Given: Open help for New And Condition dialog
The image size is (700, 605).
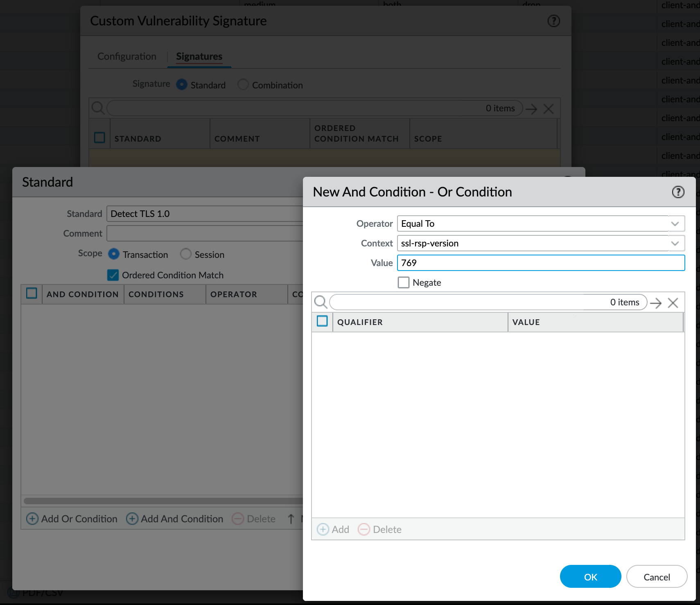Looking at the screenshot, I should pyautogui.click(x=677, y=192).
